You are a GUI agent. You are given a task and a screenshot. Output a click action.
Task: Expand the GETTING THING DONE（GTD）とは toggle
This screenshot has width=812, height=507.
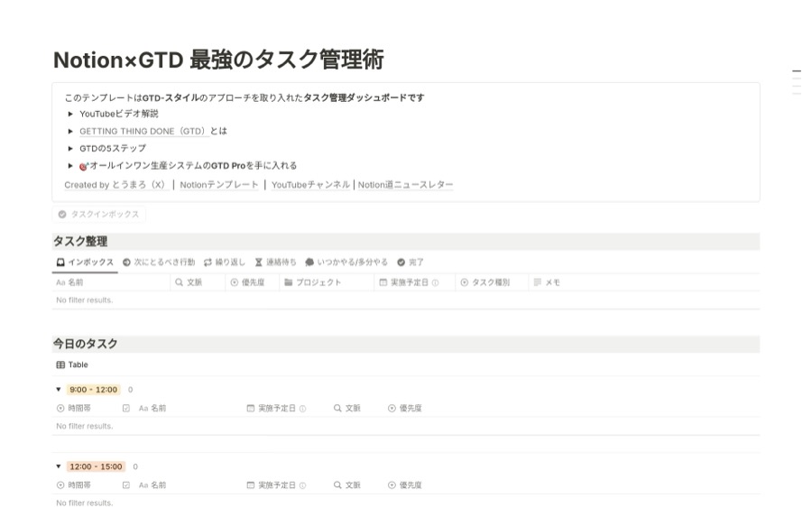[x=70, y=132]
